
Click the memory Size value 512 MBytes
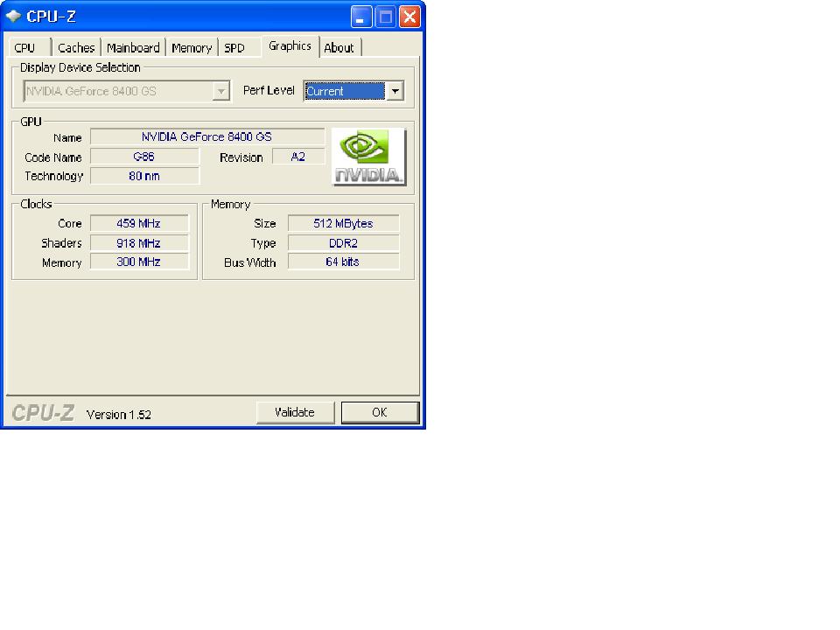pyautogui.click(x=343, y=223)
